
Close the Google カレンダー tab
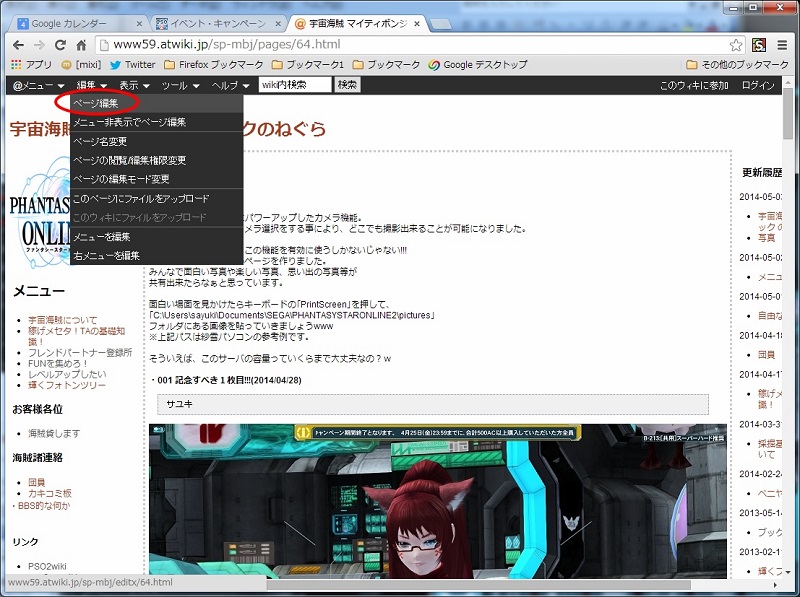click(x=139, y=23)
